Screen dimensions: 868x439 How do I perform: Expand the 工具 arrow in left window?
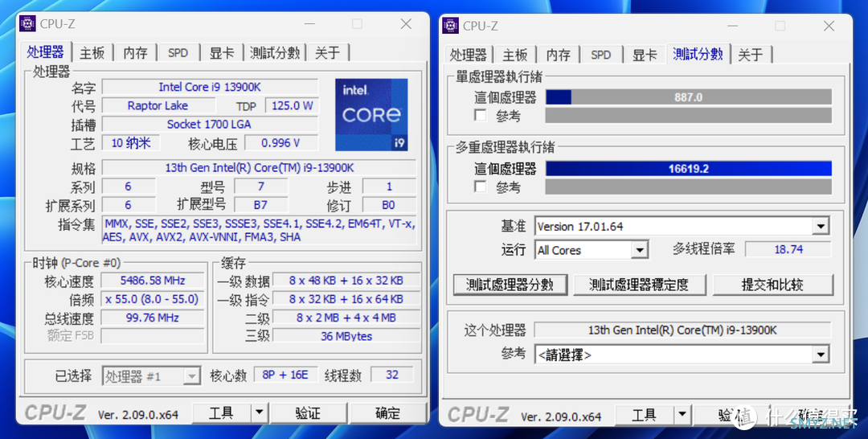(x=259, y=413)
